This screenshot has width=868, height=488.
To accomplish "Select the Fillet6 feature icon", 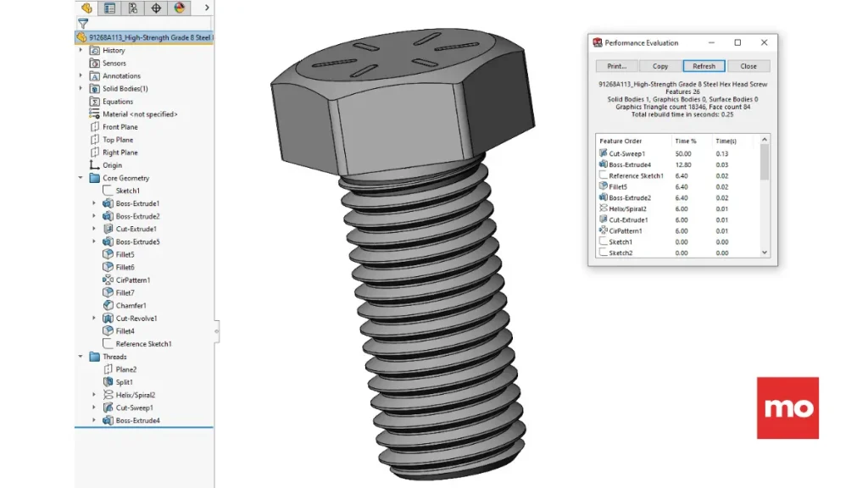I will [x=108, y=267].
